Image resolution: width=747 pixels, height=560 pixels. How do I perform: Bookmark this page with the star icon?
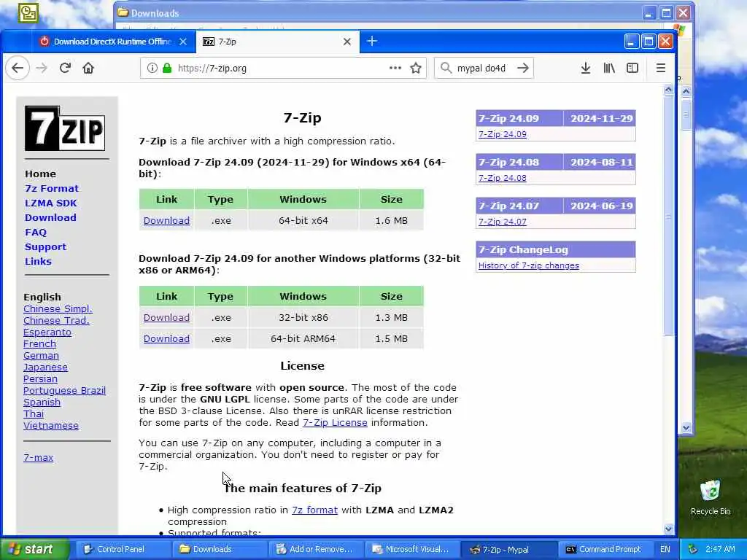[x=416, y=68]
